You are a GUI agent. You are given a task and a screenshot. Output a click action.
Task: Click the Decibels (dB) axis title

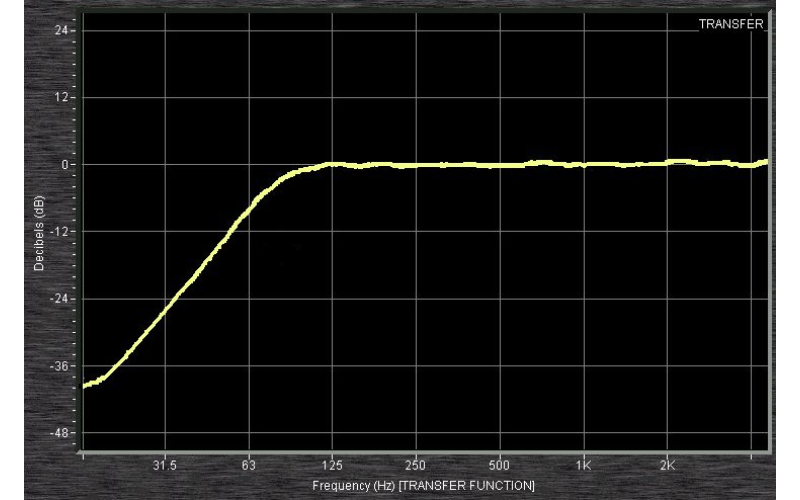(x=39, y=232)
